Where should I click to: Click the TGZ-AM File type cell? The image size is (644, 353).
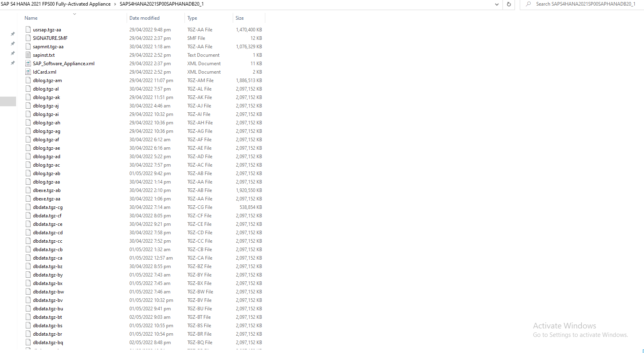point(200,81)
